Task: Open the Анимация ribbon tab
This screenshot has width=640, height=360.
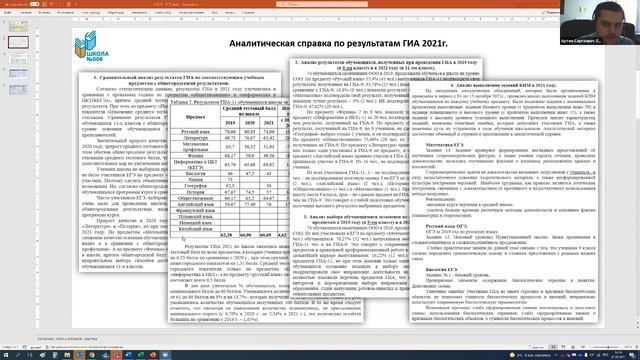Action: tap(139, 13)
